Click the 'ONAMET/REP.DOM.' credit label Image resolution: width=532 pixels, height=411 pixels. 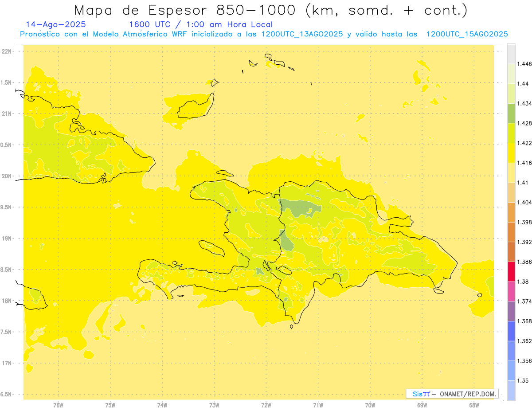pyautogui.click(x=468, y=394)
